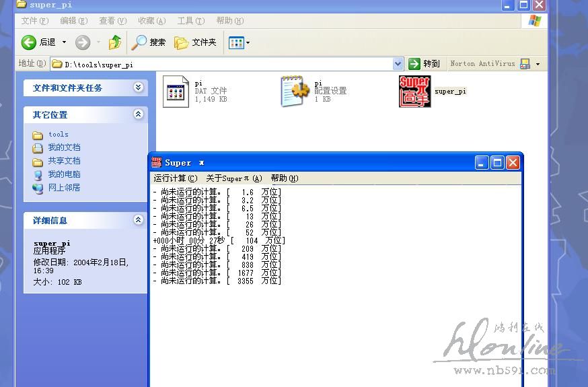Open Edit (编辑) menu in Explorer
Image resolution: width=588 pixels, height=387 pixels.
(74, 21)
